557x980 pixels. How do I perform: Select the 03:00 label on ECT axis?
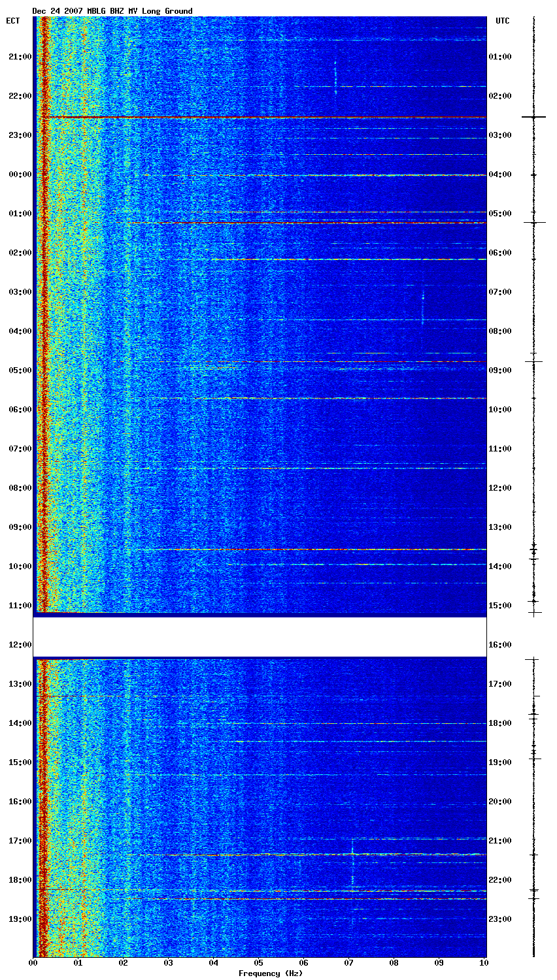[20, 292]
